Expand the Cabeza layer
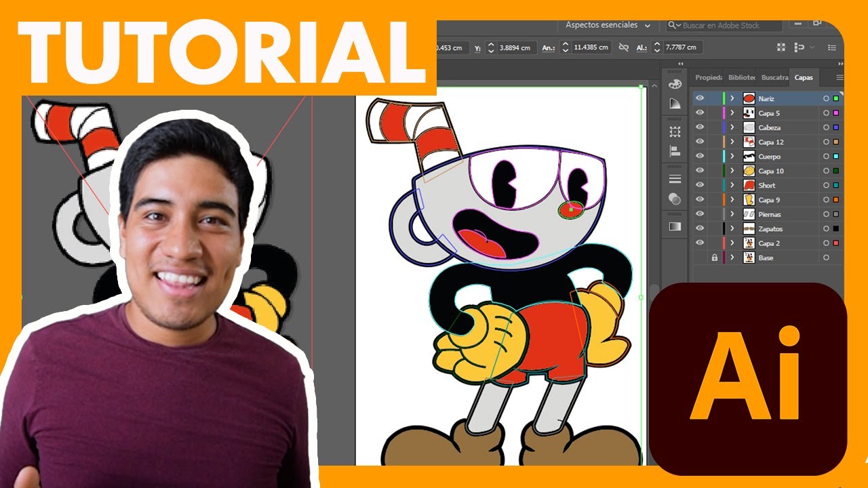This screenshot has height=488, width=868. 732,127
